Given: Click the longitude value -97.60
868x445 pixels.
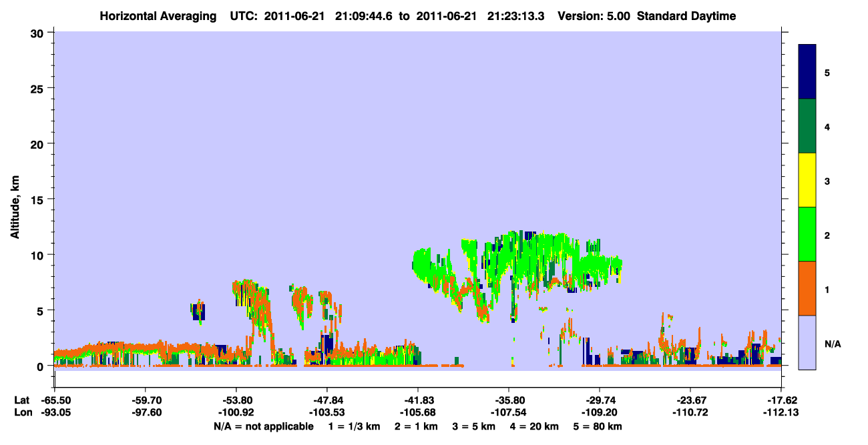Looking at the screenshot, I should pyautogui.click(x=146, y=412).
